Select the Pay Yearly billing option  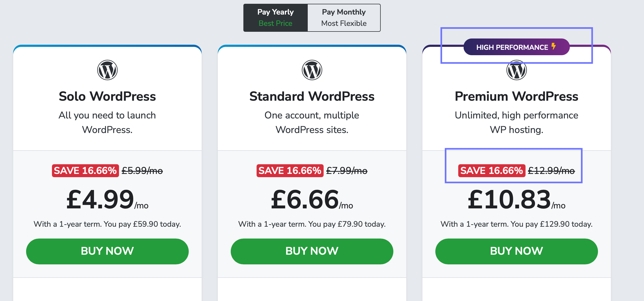click(x=275, y=18)
